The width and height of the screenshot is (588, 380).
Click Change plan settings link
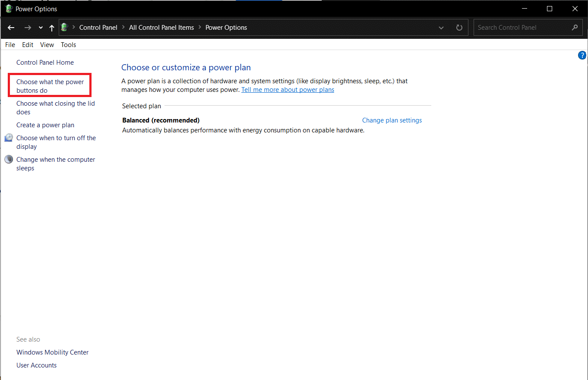[392, 120]
